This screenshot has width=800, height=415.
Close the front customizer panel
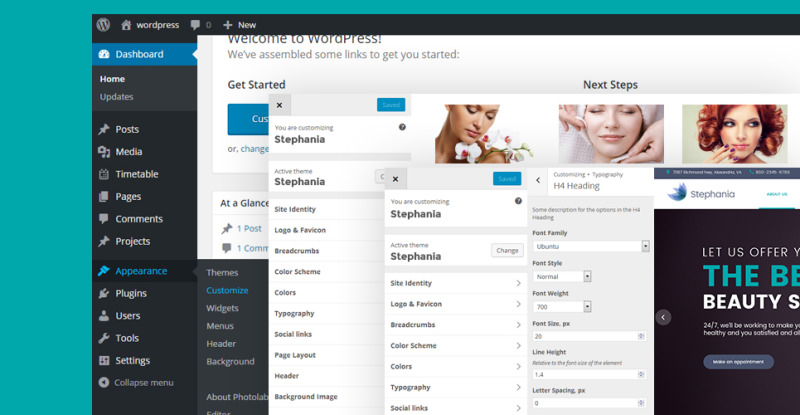[395, 179]
